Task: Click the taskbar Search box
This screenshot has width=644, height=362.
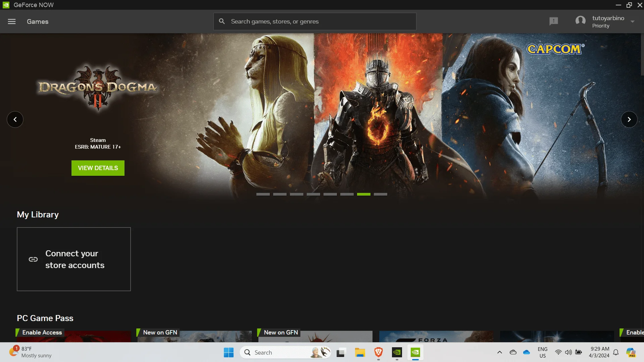Action: [286, 352]
